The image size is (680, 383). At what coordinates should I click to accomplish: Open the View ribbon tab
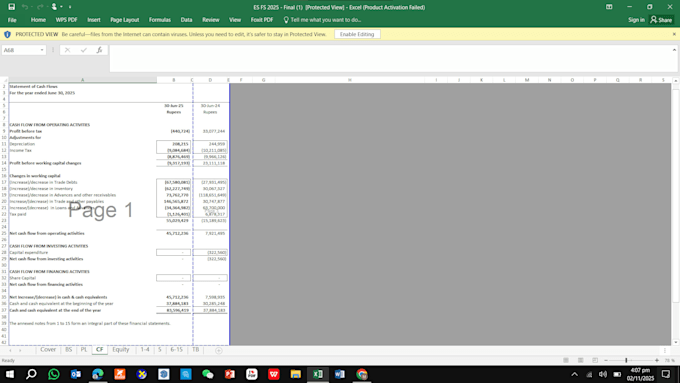pos(235,20)
